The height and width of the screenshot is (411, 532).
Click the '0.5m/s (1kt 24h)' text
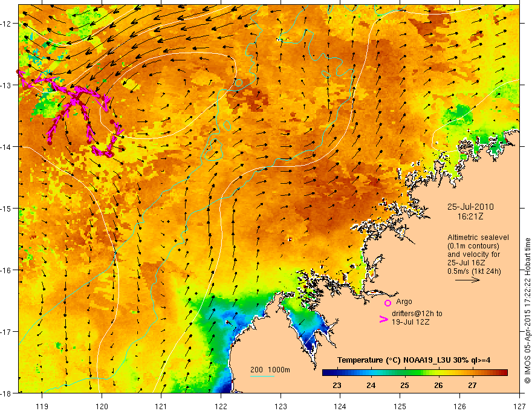(474, 271)
